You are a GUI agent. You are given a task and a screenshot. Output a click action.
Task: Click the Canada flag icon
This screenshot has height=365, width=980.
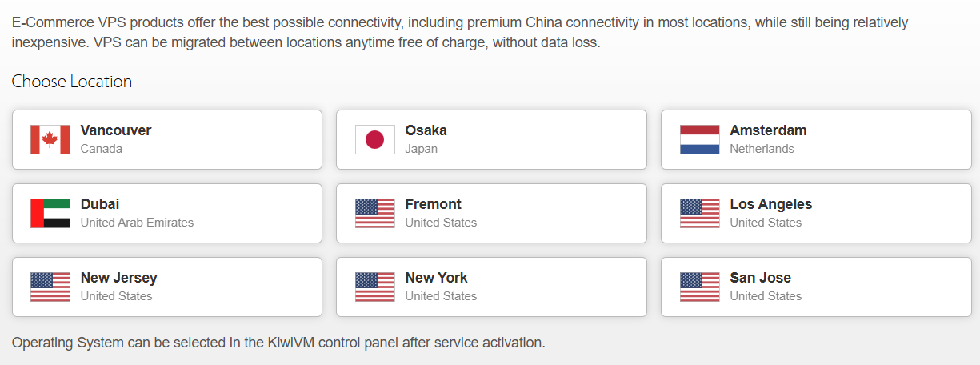(50, 139)
